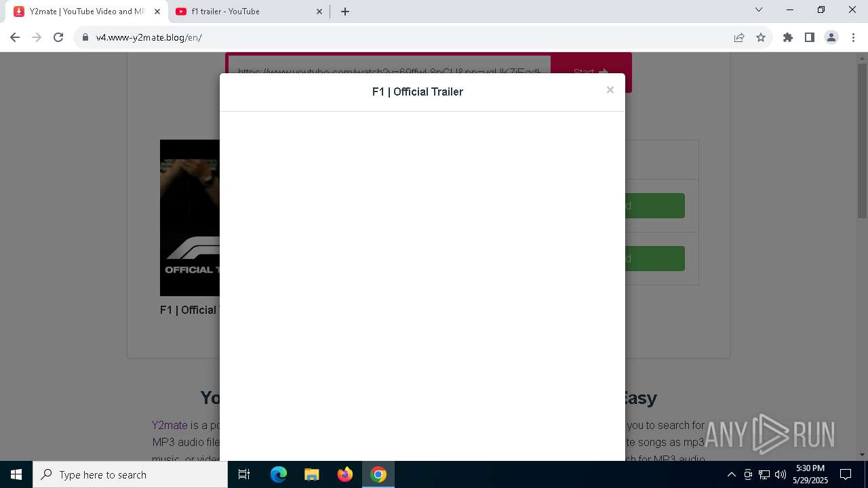Click the upper green Download button
868x488 pixels.
pyautogui.click(x=654, y=205)
